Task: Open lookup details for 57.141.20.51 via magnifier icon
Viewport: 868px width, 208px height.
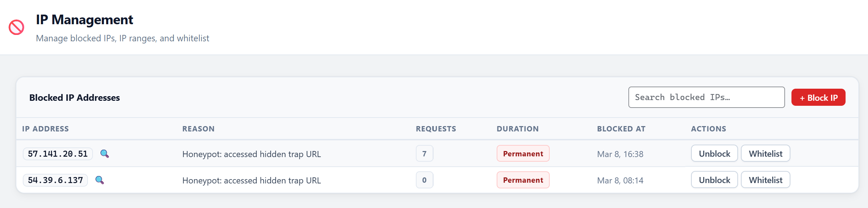Action: coord(105,154)
